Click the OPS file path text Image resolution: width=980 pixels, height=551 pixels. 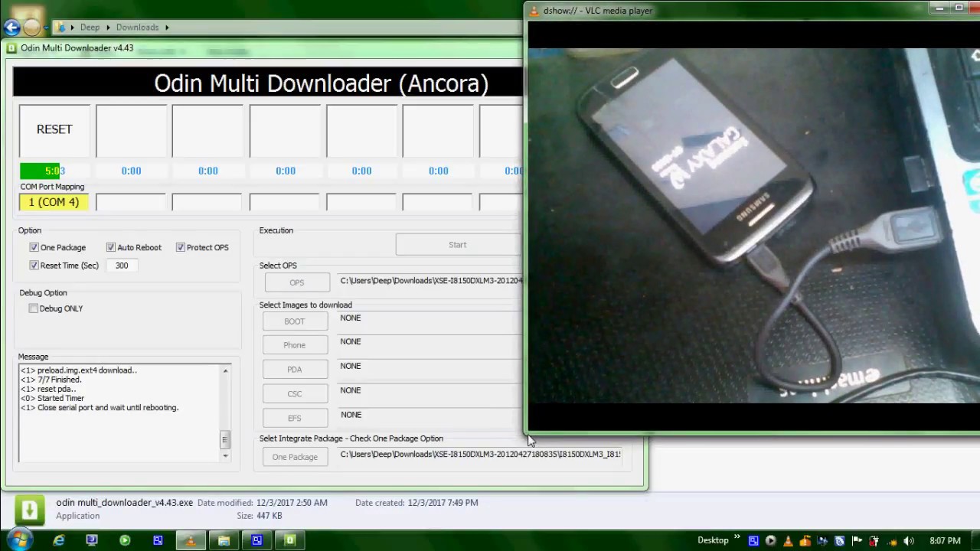430,281
